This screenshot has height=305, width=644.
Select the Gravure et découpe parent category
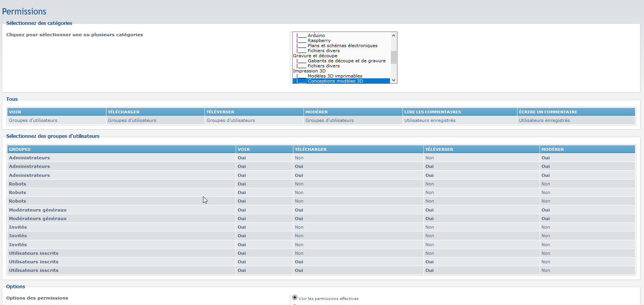(x=341, y=56)
